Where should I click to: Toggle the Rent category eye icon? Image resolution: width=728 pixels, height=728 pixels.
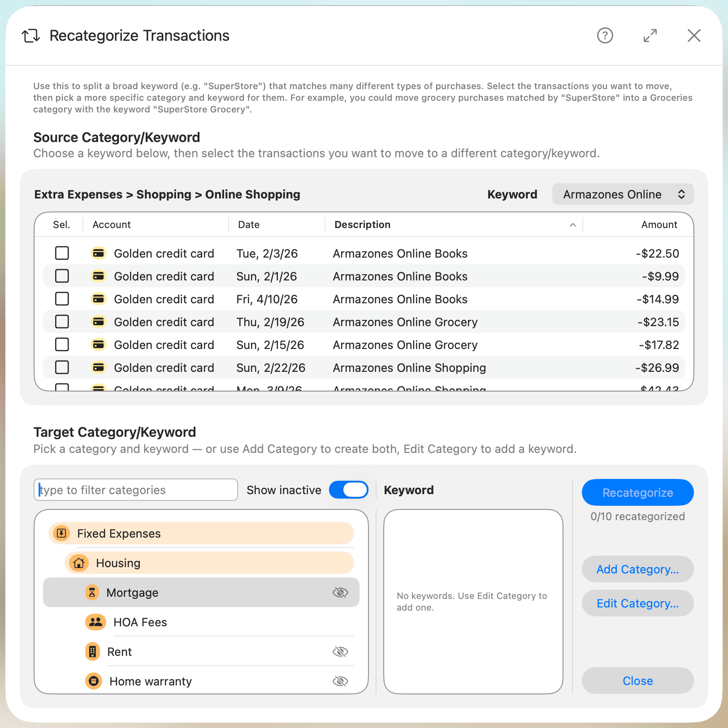tap(340, 651)
